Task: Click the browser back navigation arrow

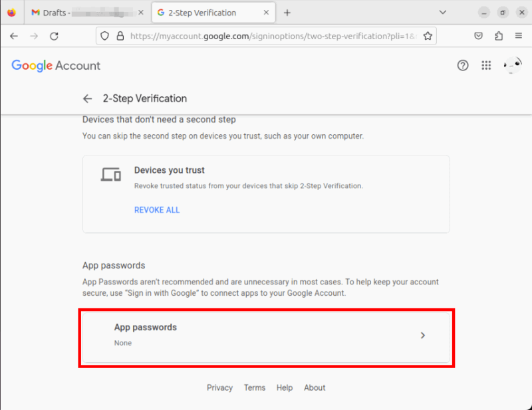Action: [x=14, y=36]
